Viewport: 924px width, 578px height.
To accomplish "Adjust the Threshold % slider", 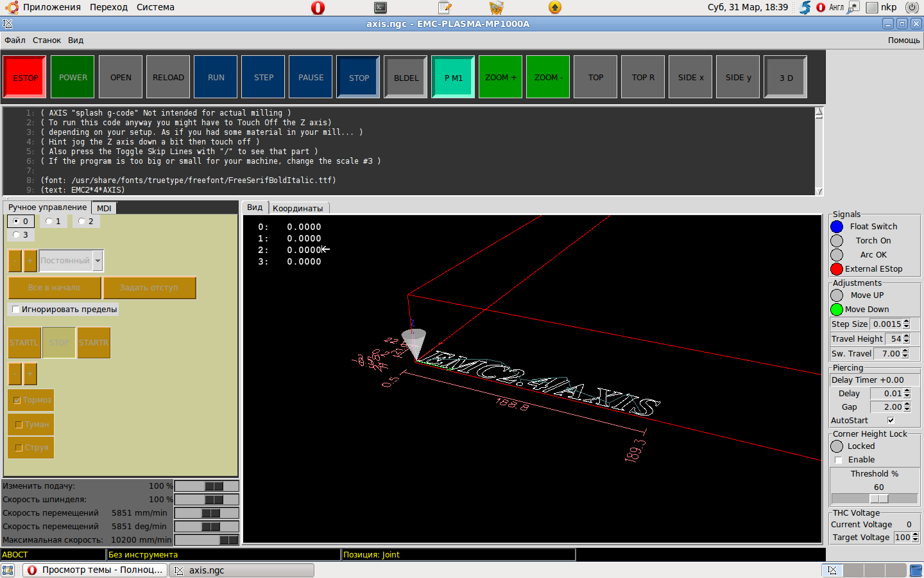I will 874,499.
